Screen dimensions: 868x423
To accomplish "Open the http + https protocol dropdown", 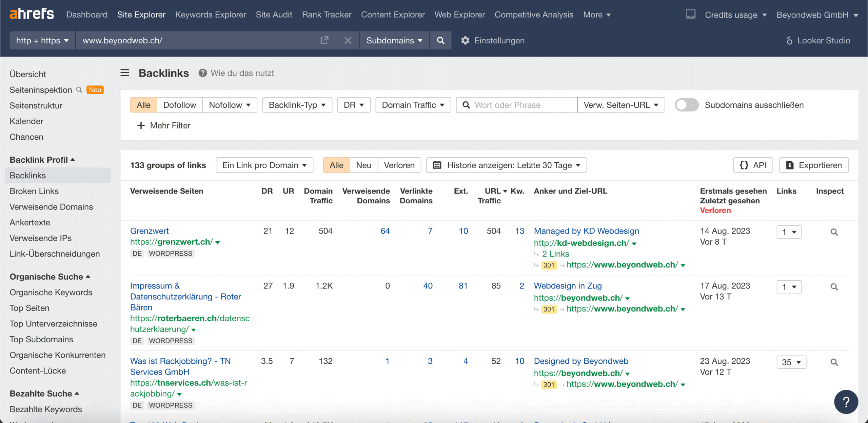I will pos(42,40).
